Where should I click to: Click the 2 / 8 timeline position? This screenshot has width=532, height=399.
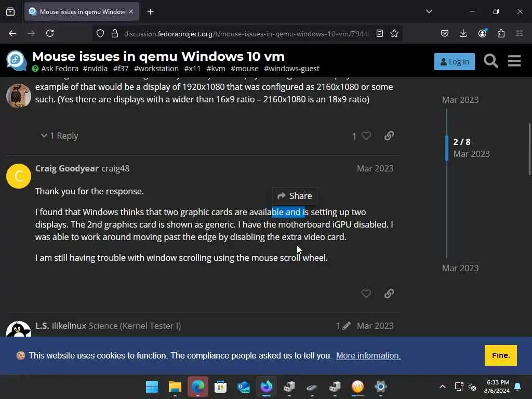click(x=462, y=142)
